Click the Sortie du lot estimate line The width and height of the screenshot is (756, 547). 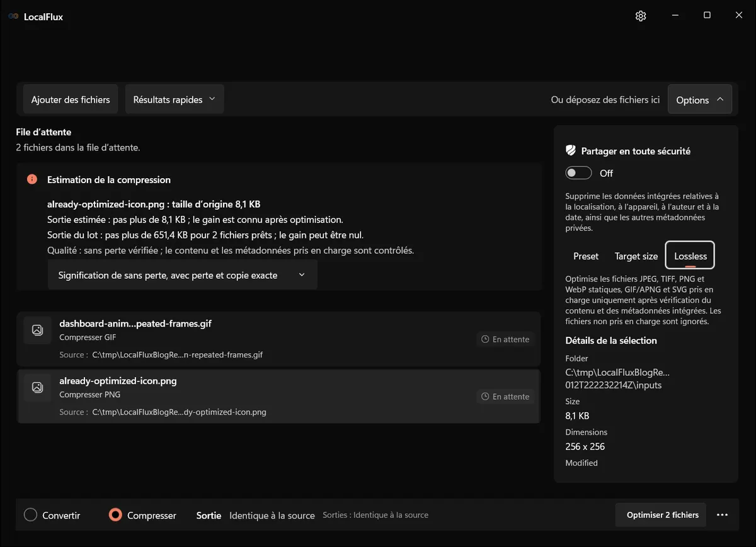click(205, 235)
